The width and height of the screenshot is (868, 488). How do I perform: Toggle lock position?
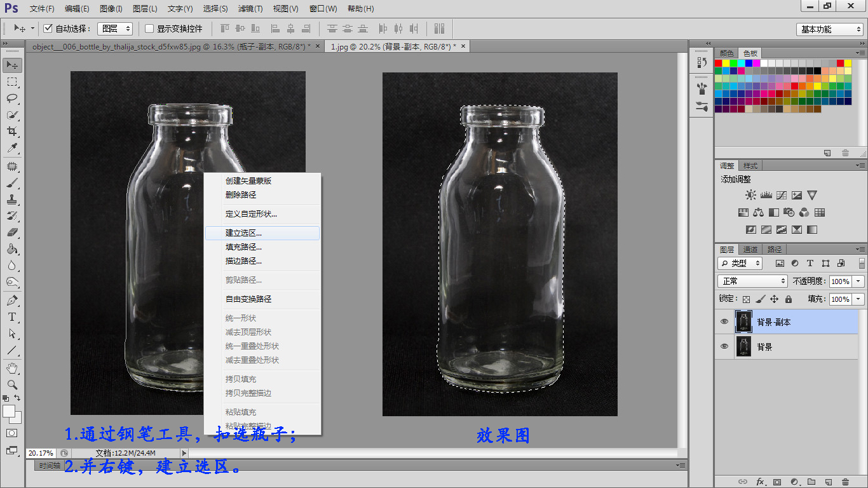(x=774, y=299)
